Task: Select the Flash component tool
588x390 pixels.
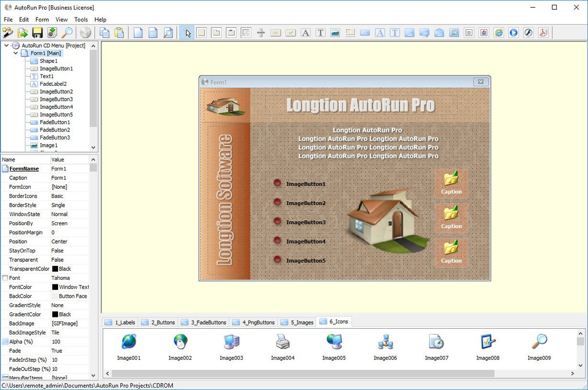Action: pyautogui.click(x=528, y=33)
